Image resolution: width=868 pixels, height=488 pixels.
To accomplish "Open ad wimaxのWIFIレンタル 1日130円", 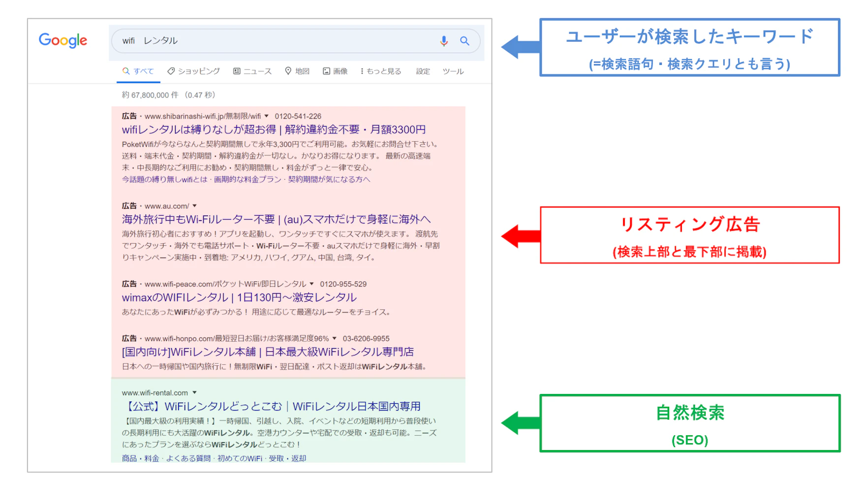I will 239,297.
